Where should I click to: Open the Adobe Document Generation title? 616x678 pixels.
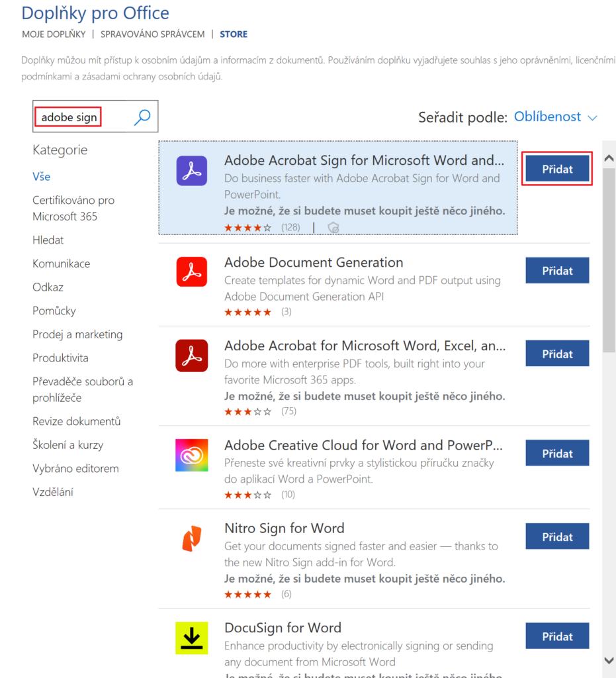click(314, 262)
